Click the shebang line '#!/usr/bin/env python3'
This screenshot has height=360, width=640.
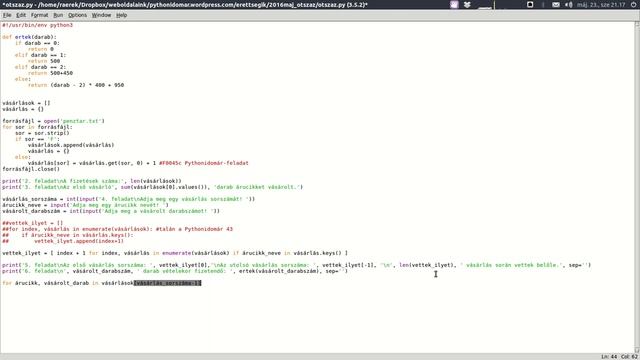pyautogui.click(x=37, y=25)
